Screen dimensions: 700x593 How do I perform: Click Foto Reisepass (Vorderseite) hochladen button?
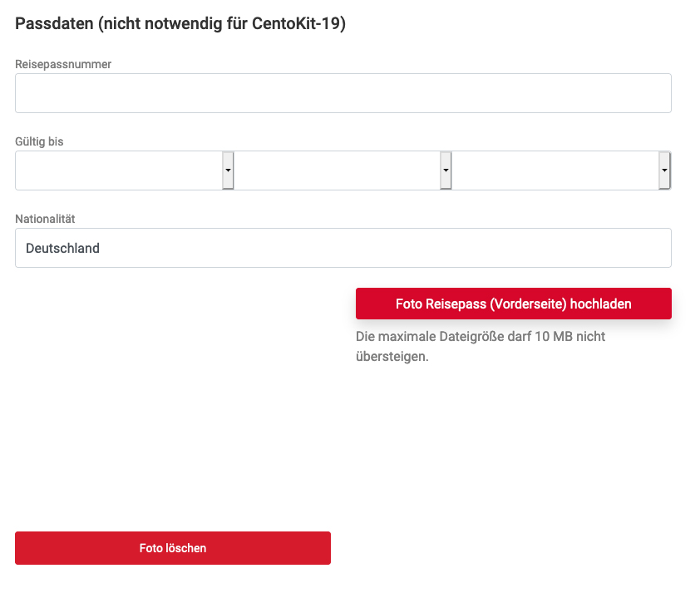point(514,304)
